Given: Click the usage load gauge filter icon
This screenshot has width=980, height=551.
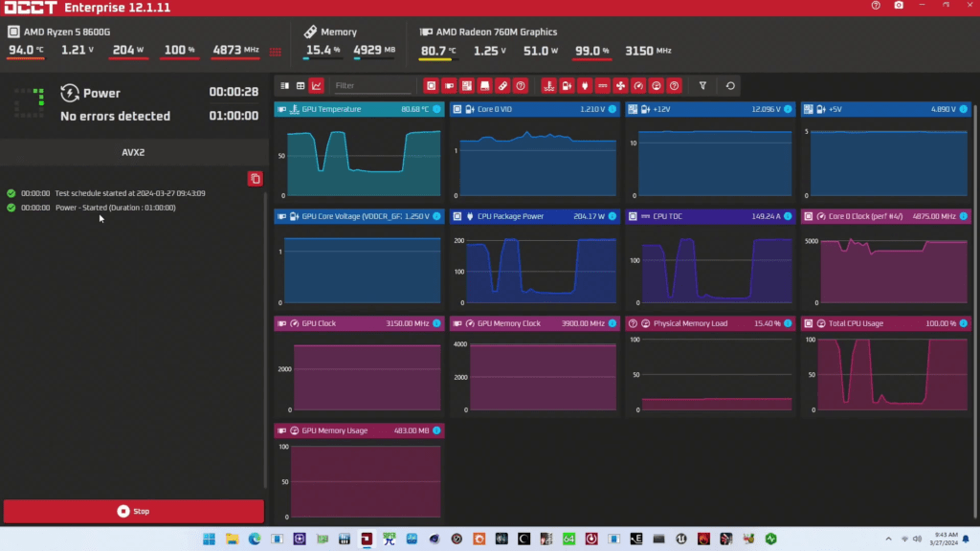Looking at the screenshot, I should click(657, 85).
